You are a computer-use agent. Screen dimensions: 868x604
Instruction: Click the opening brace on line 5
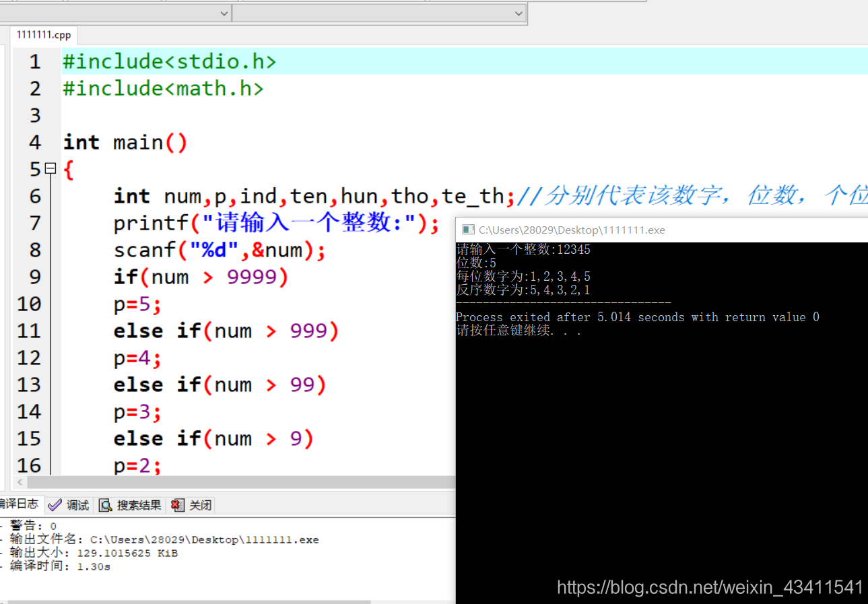click(x=68, y=169)
